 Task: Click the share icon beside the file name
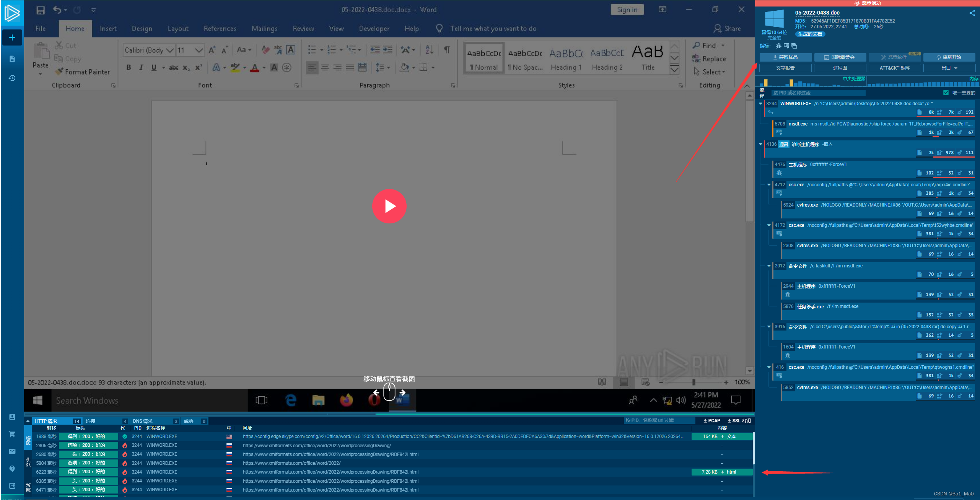tap(972, 13)
